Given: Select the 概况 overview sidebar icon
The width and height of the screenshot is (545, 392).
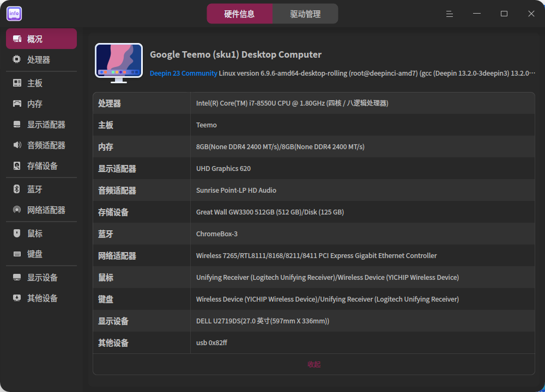Looking at the screenshot, I should coord(17,39).
